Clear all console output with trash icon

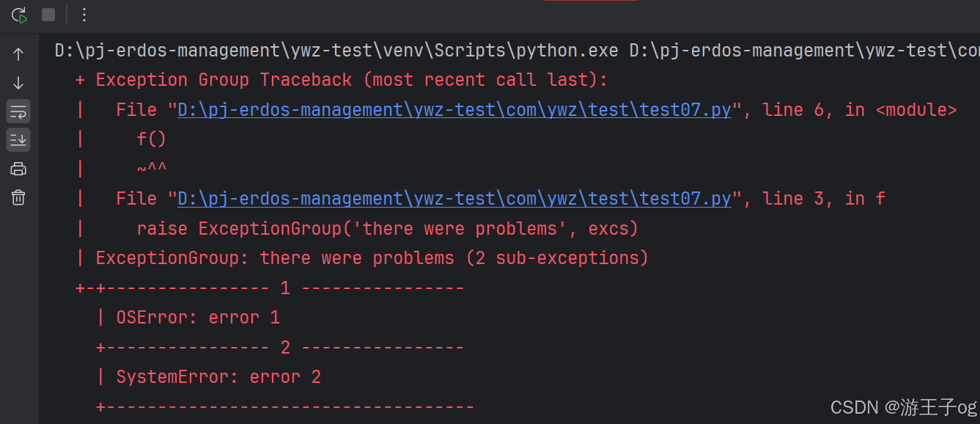click(x=18, y=197)
